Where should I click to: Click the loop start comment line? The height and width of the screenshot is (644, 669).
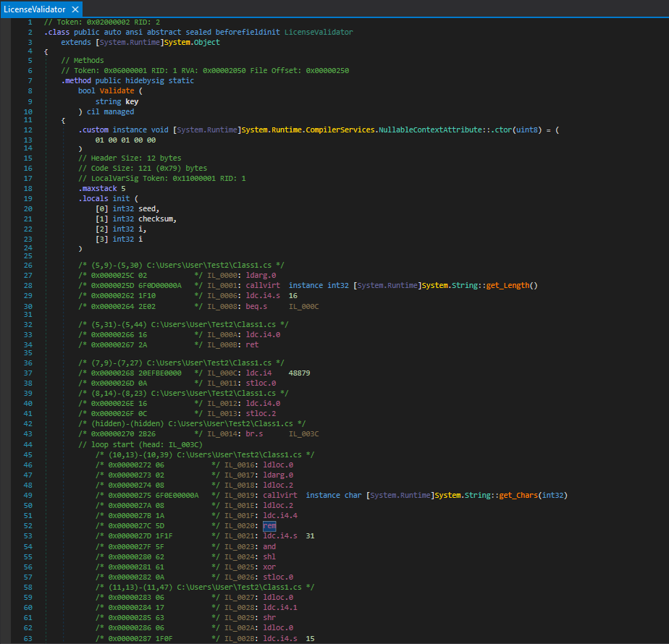coord(140,444)
